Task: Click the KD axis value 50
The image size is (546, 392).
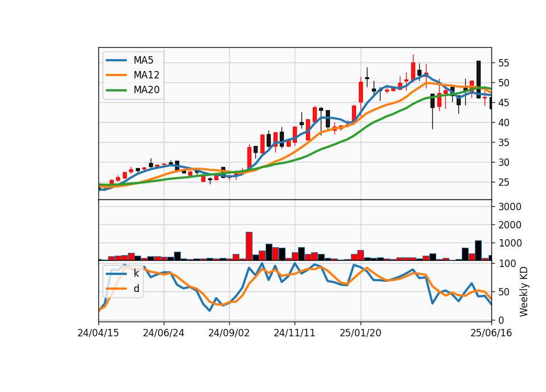Action: click(503, 292)
